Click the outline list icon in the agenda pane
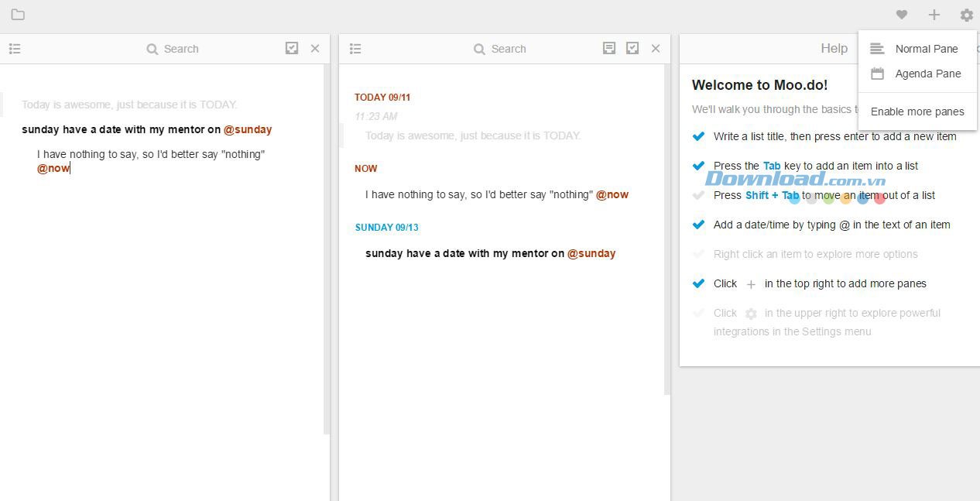This screenshot has height=501, width=980. 355,49
